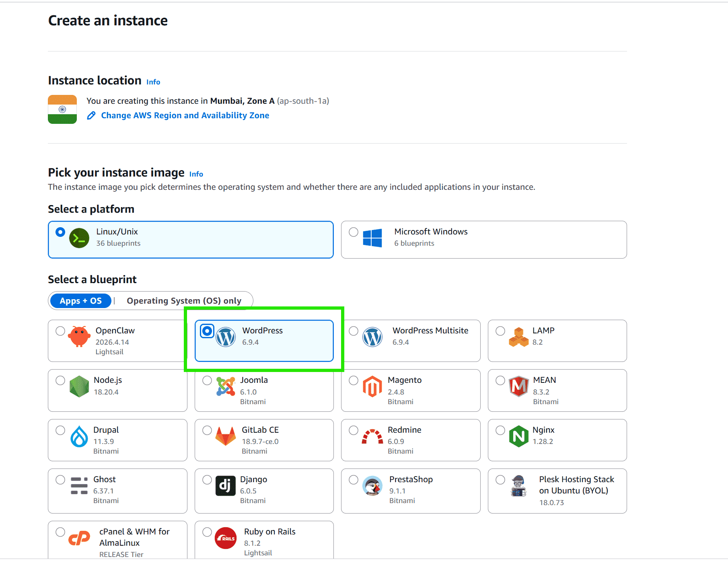Click the cPanel orange logo icon
Viewport: 728px width, 563px height.
tap(79, 538)
